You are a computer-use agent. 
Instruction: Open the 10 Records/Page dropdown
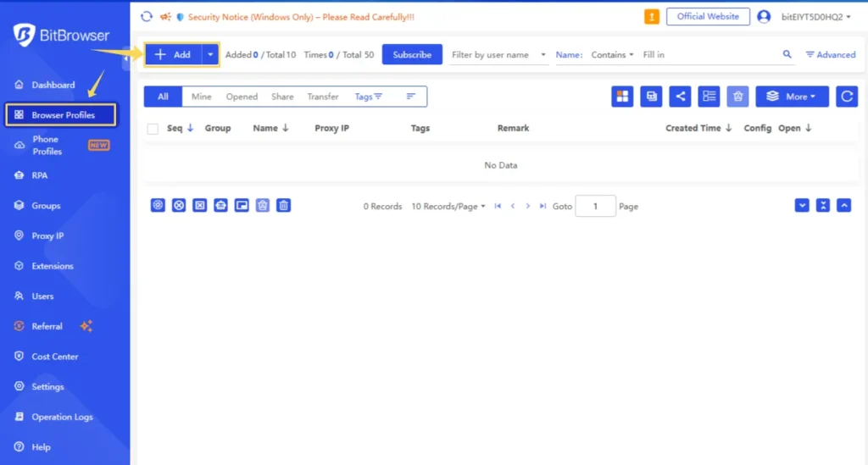coord(448,206)
